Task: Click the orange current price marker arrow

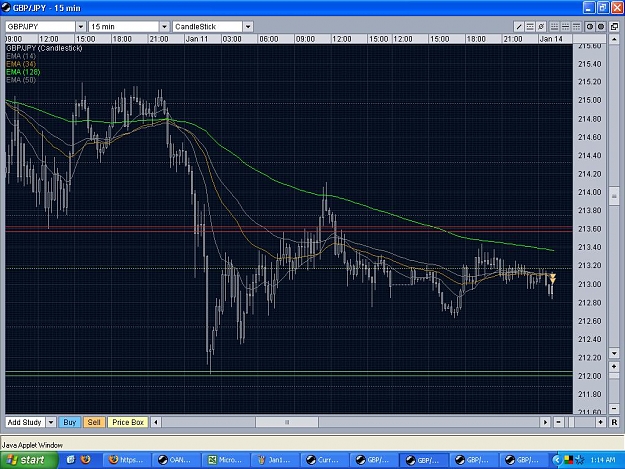Action: pyautogui.click(x=553, y=278)
